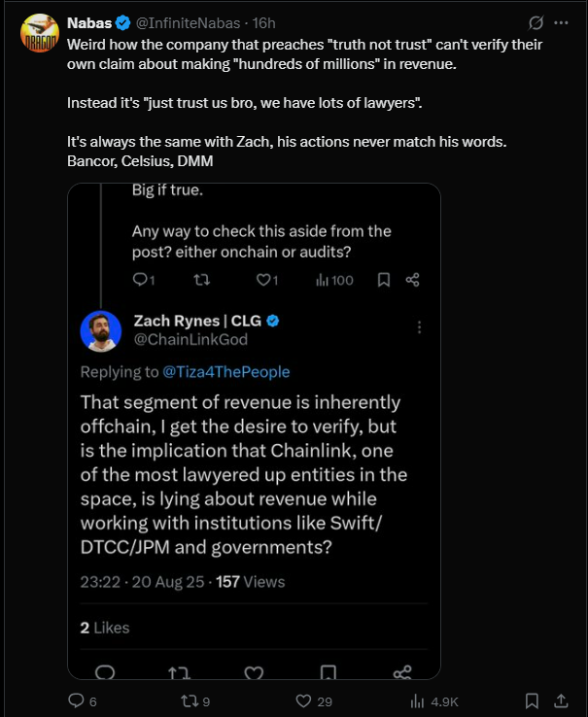Open the Grok icon on post
Screen dimensions: 588x717
pos(534,23)
